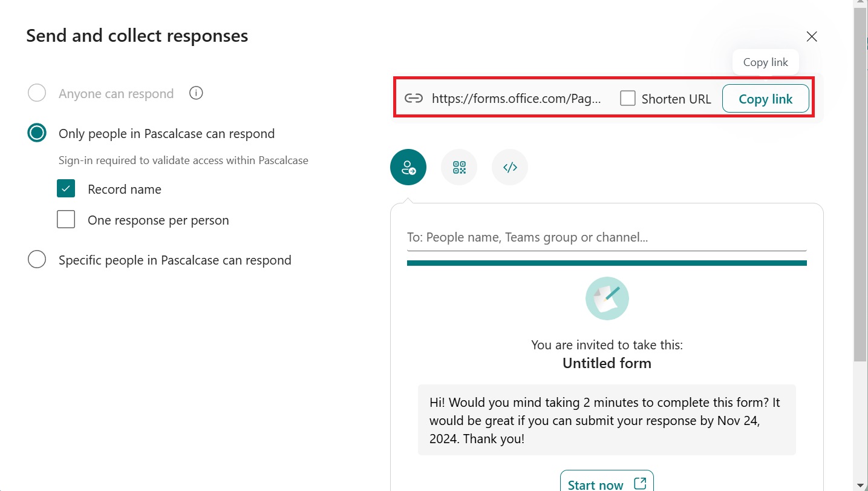Close the Send and collect responses dialog
Viewport: 868px width, 491px height.
point(812,37)
